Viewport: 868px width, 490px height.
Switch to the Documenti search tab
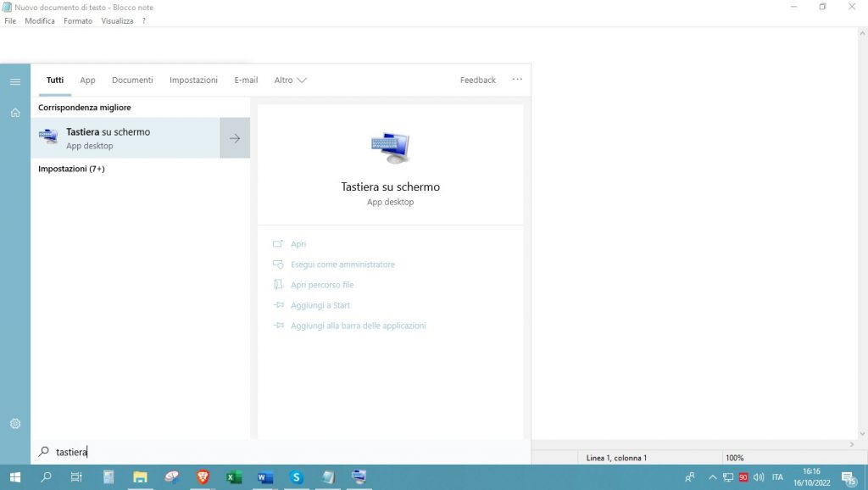pos(132,81)
